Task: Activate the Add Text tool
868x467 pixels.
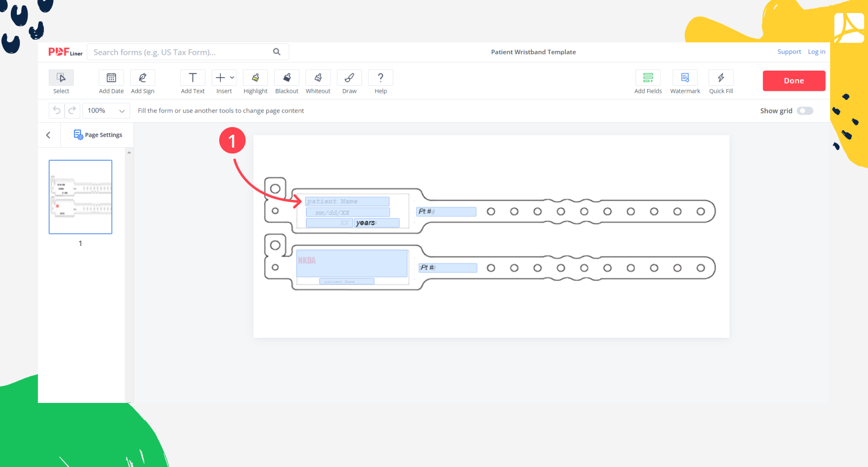Action: pyautogui.click(x=193, y=78)
